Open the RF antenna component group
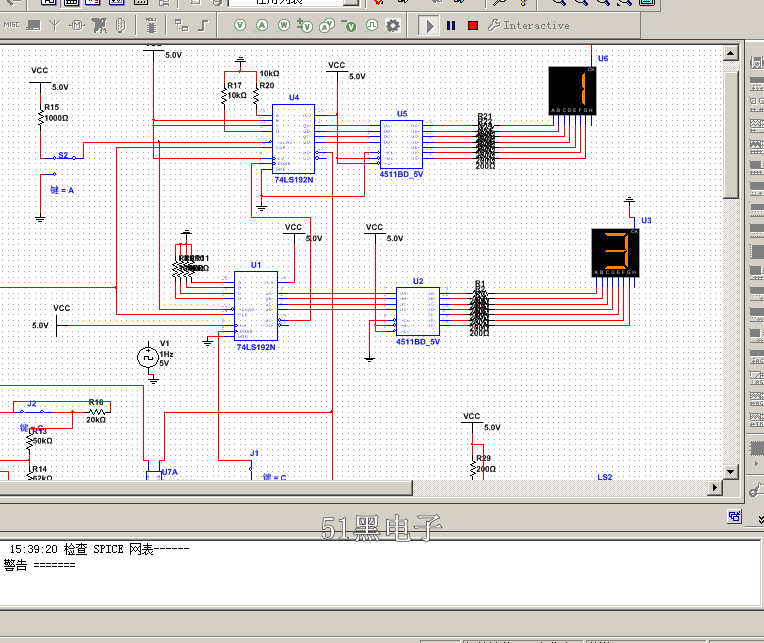Viewport: 764px width, 643px height. (x=55, y=25)
